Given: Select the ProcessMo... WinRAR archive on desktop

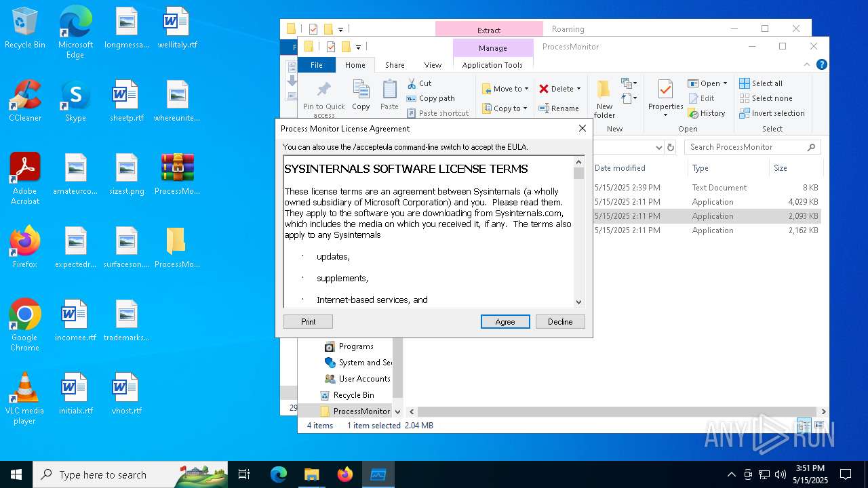Looking at the screenshot, I should pyautogui.click(x=177, y=174).
